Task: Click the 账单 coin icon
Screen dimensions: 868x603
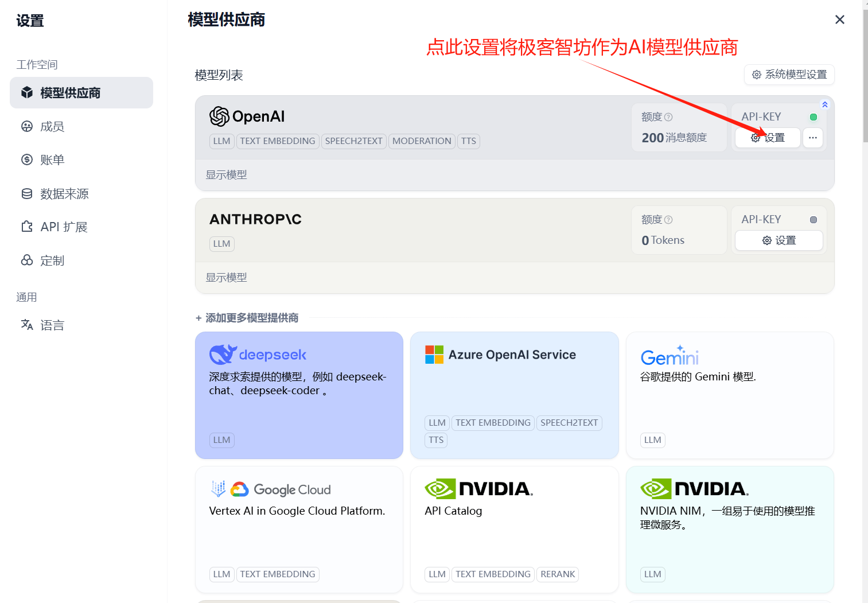Action: coord(27,159)
